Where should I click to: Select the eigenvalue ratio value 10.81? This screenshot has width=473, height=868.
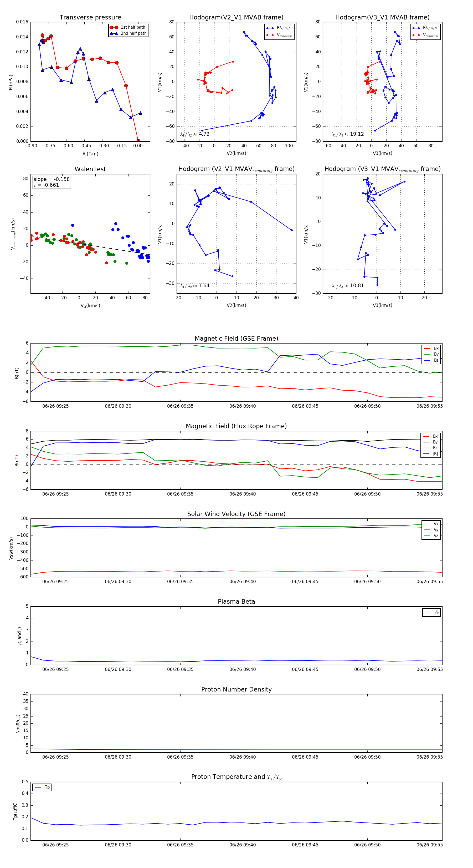[357, 286]
